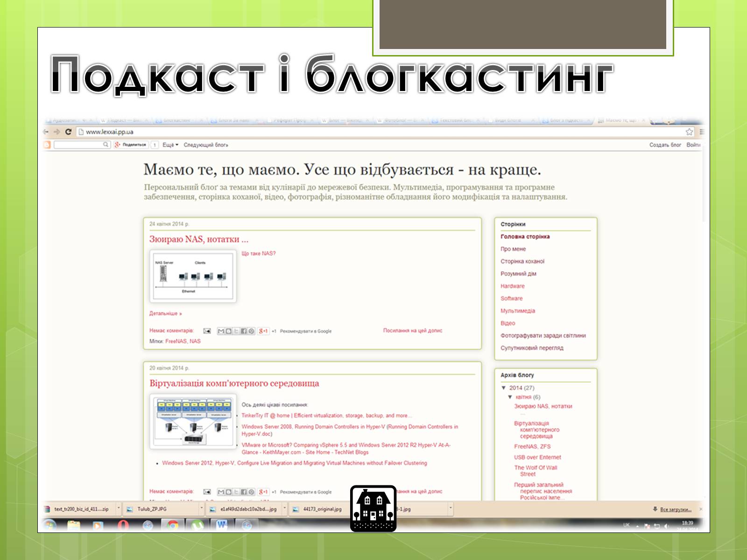Open Розумний дім page link
The width and height of the screenshot is (747, 560).
tap(518, 274)
